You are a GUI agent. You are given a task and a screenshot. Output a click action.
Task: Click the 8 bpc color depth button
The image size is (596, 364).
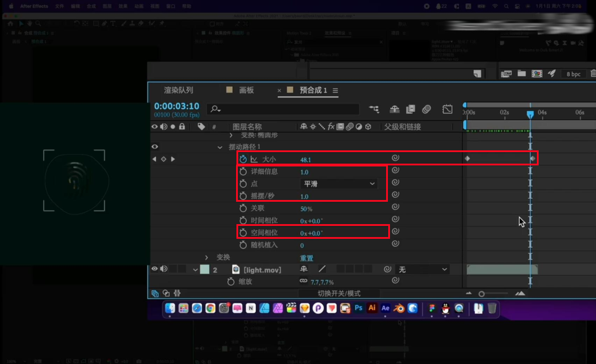coord(574,74)
